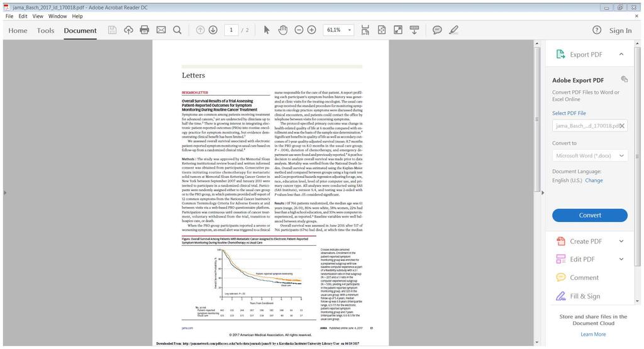Click the 'Adobe Export PDF' heading
Image resolution: width=644 pixels, height=349 pixels.
tap(578, 80)
